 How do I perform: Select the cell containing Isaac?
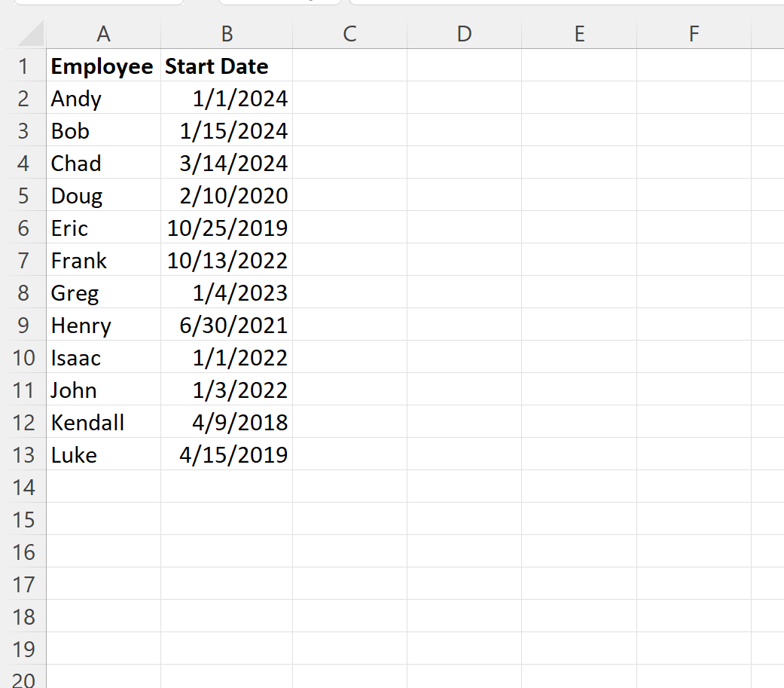[x=103, y=358]
